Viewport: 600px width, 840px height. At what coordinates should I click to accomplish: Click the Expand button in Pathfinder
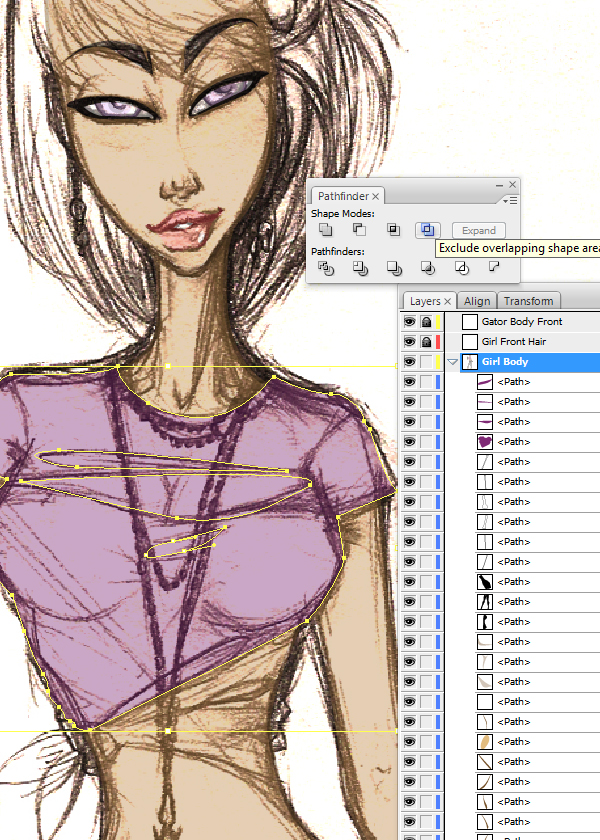[479, 231]
